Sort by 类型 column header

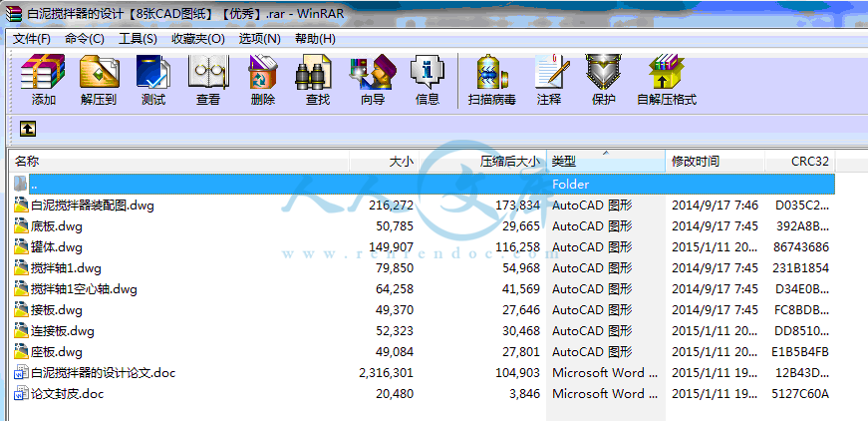tap(606, 162)
